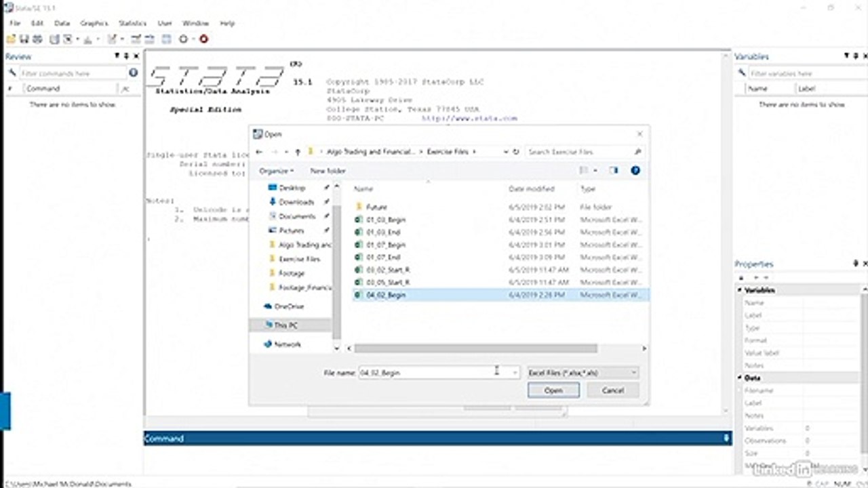Image resolution: width=868 pixels, height=488 pixels.
Task: Pin the Variables panel with the pin icon
Action: pyautogui.click(x=856, y=56)
